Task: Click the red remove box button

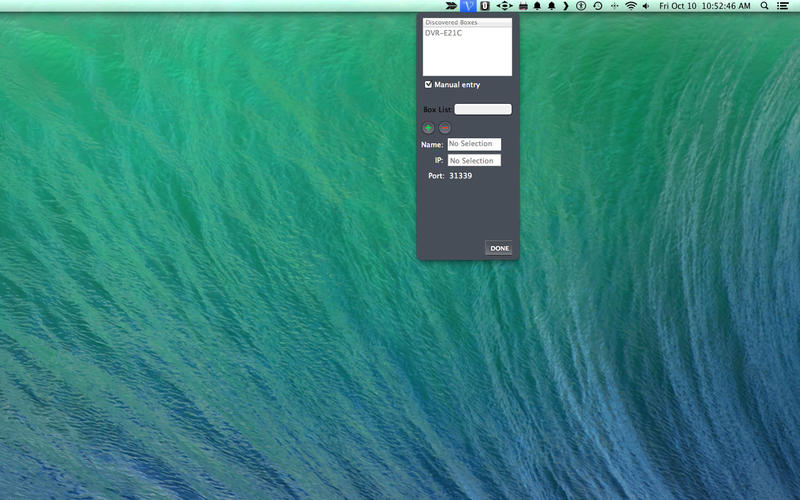Action: (x=445, y=128)
